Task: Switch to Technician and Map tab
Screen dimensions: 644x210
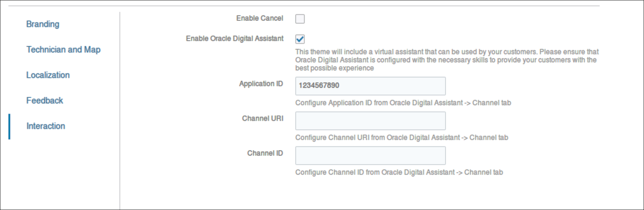Action: [x=63, y=50]
